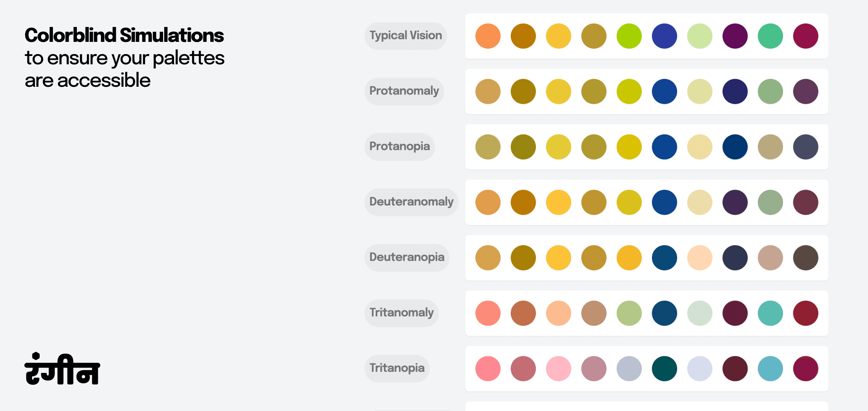The image size is (868, 411).
Task: Click the रंगीन logo
Action: coord(62,369)
